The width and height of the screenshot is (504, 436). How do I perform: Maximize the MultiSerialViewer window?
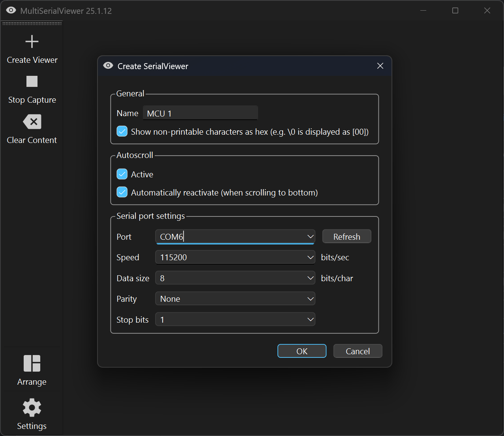pos(455,10)
